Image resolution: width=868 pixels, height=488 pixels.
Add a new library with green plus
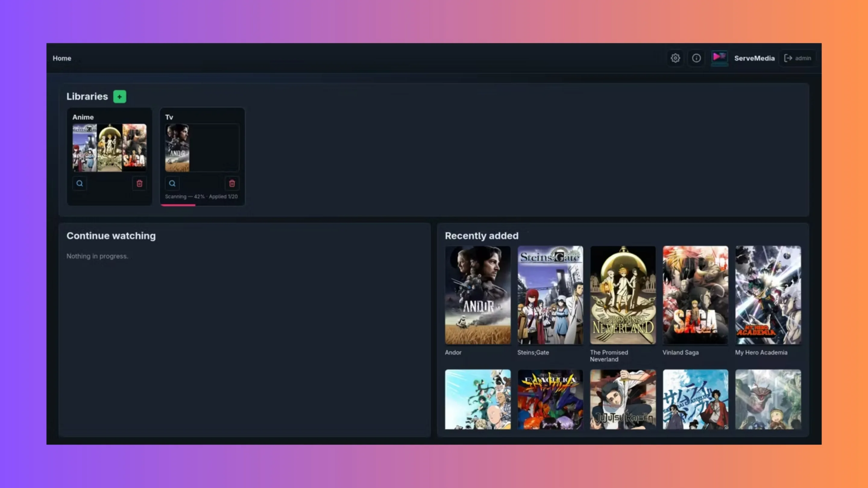tap(120, 97)
